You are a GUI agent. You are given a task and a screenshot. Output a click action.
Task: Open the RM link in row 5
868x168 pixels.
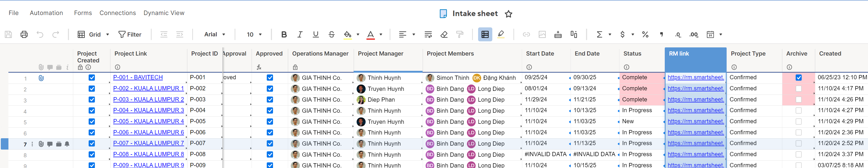[x=696, y=121]
